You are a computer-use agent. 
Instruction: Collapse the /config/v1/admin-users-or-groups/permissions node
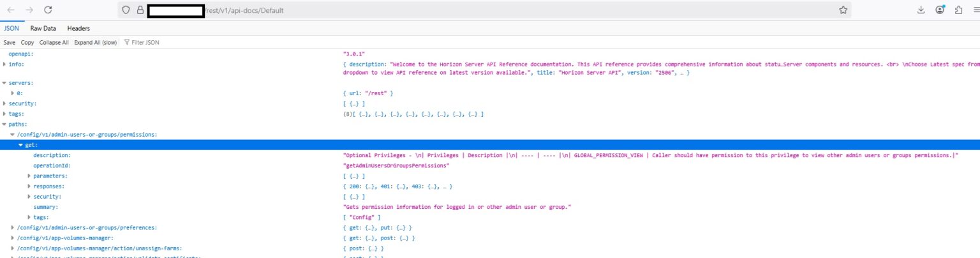point(13,134)
